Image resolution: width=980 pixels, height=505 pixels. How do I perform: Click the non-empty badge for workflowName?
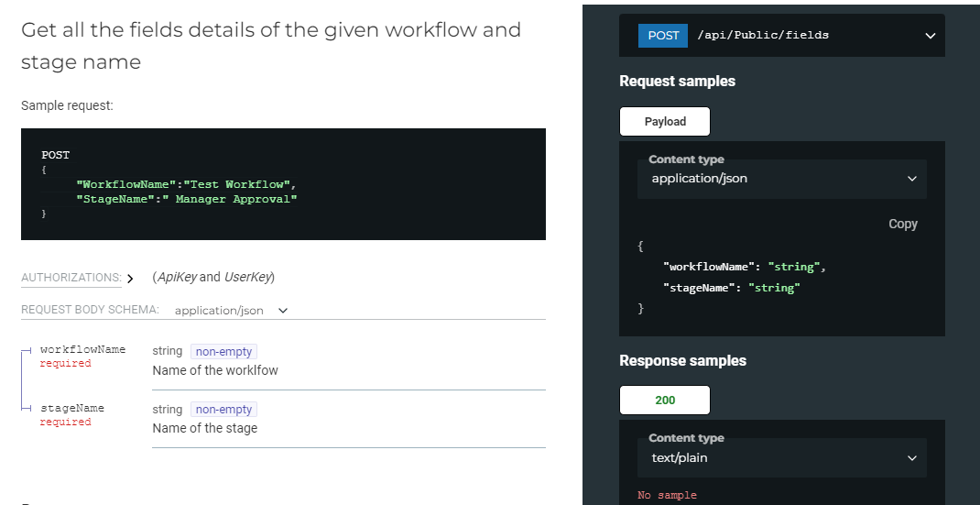tap(223, 351)
